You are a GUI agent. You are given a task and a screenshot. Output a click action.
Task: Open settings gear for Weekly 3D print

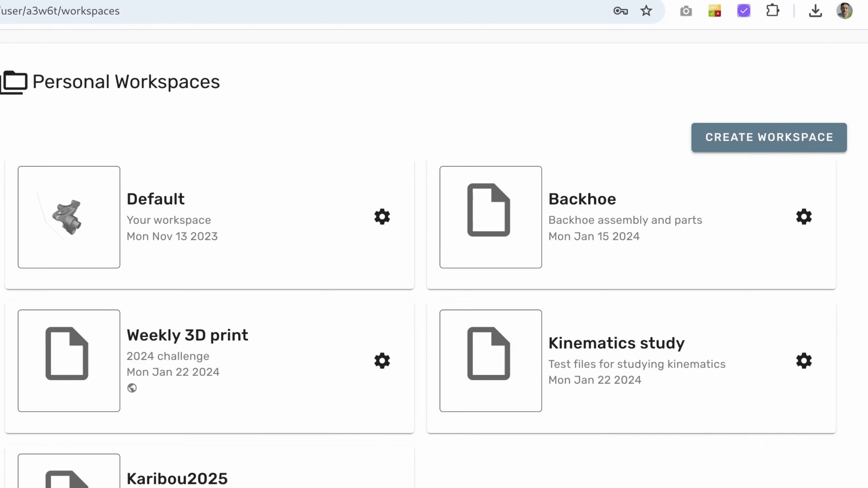coord(382,361)
